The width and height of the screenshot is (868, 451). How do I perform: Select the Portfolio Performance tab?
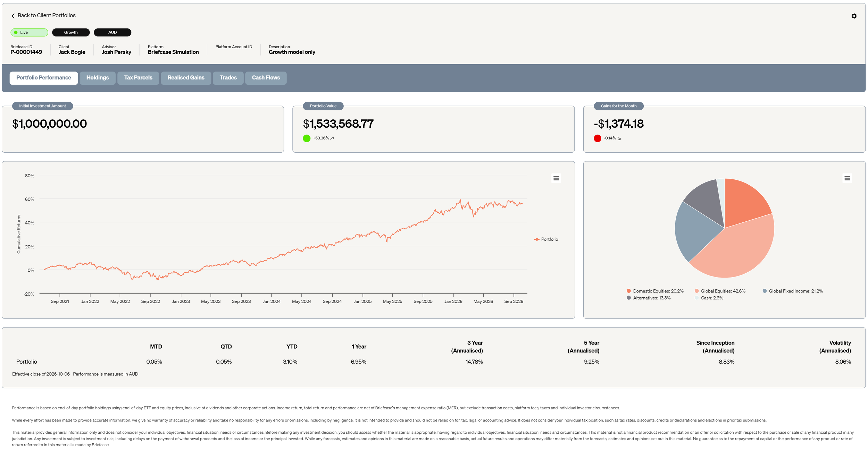(44, 78)
